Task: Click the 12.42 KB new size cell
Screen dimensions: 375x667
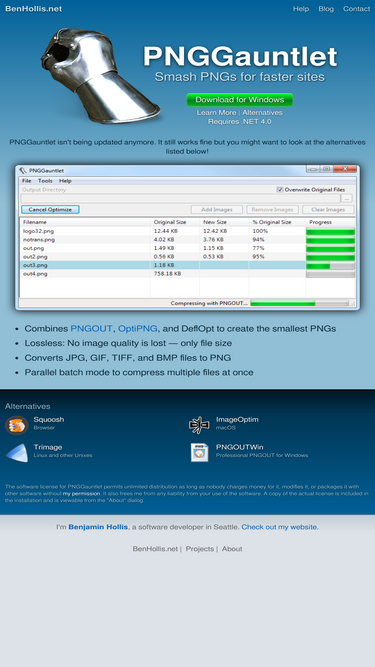Action: pos(215,231)
